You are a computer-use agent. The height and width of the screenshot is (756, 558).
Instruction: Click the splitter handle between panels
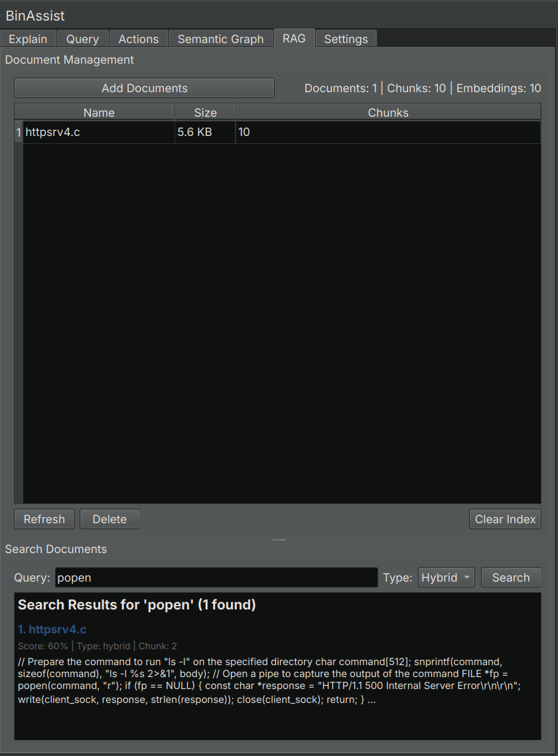(x=279, y=538)
